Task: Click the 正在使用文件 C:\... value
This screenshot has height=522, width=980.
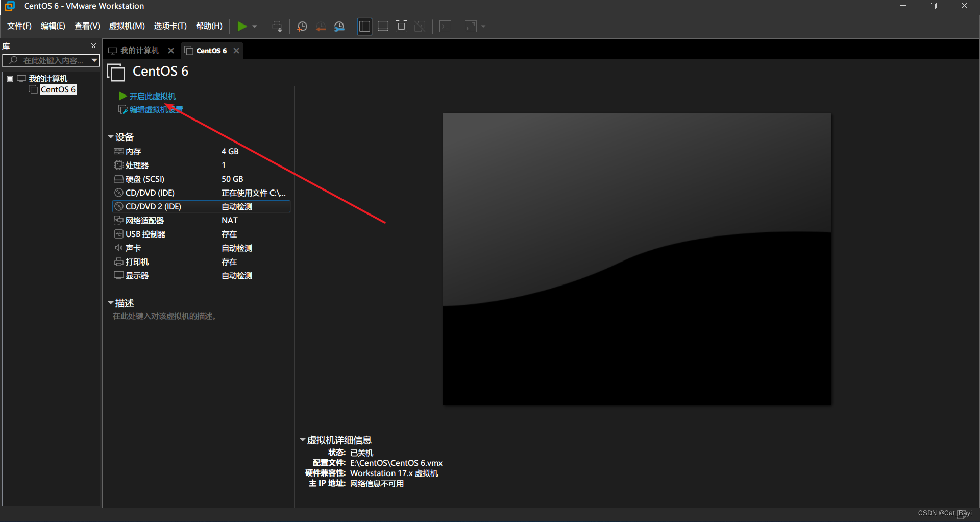Action: click(x=254, y=193)
